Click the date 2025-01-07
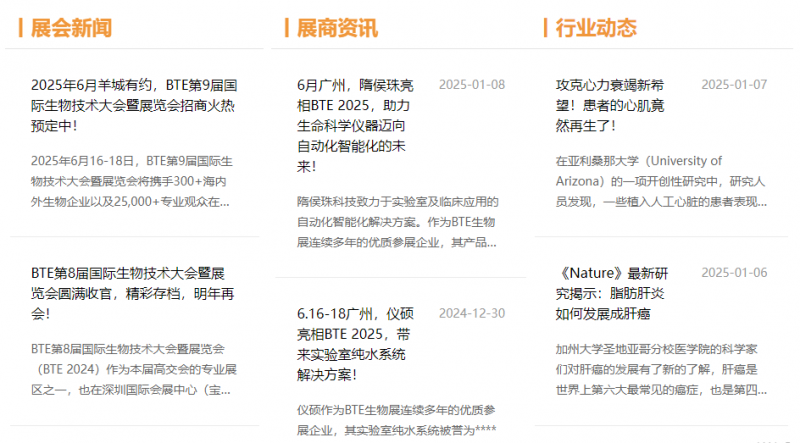 pyautogui.click(x=734, y=85)
